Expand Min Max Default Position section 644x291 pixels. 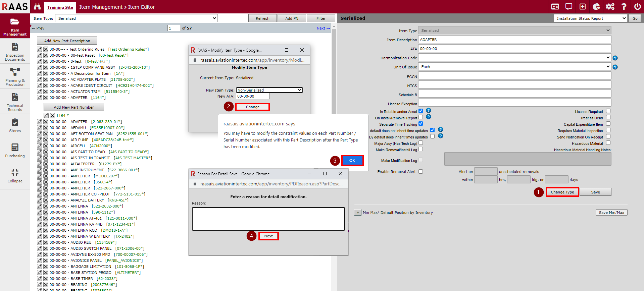pyautogui.click(x=357, y=213)
